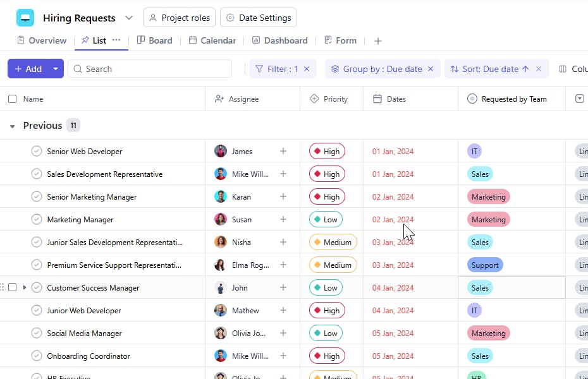
Task: Mark Senior Web Developer task complete
Action: tap(37, 151)
